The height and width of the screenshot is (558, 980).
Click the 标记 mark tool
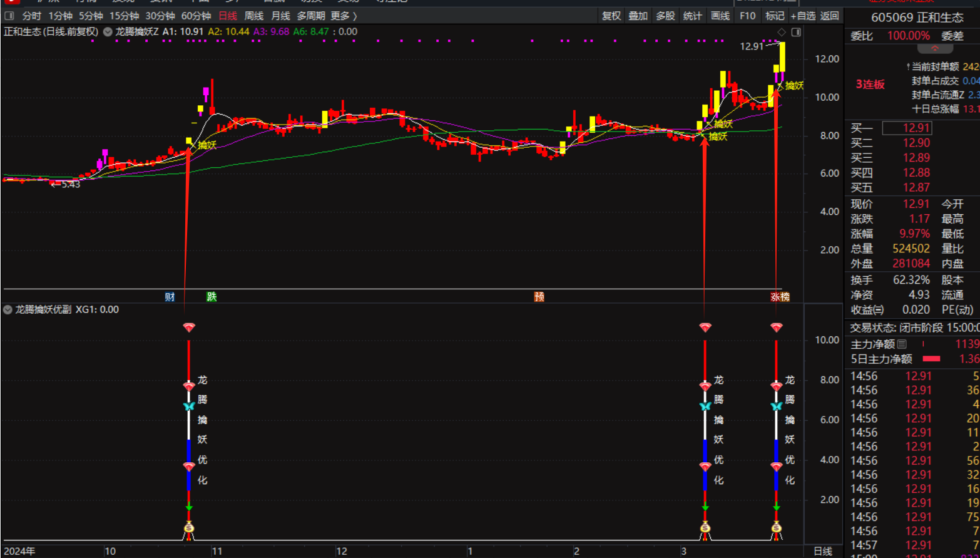774,16
